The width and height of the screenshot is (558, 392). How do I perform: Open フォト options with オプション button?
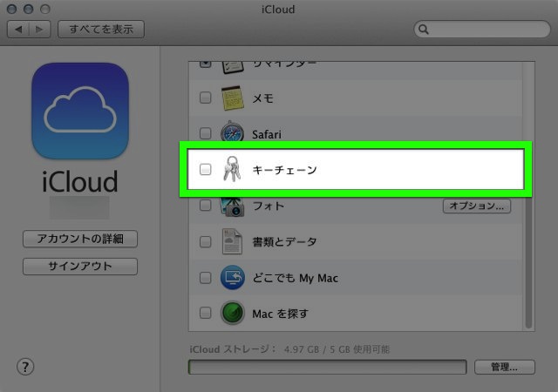(476, 206)
